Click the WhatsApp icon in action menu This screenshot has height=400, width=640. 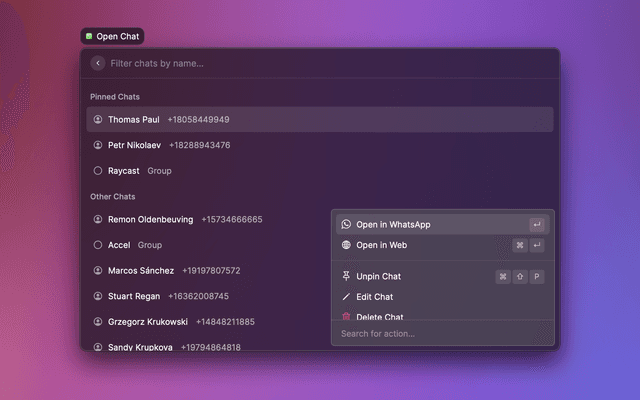tap(346, 225)
